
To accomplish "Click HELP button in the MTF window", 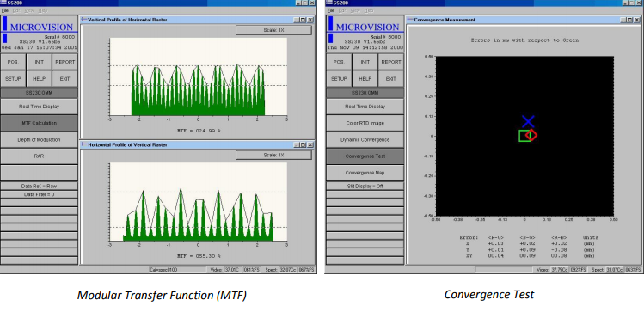I will (39, 78).
